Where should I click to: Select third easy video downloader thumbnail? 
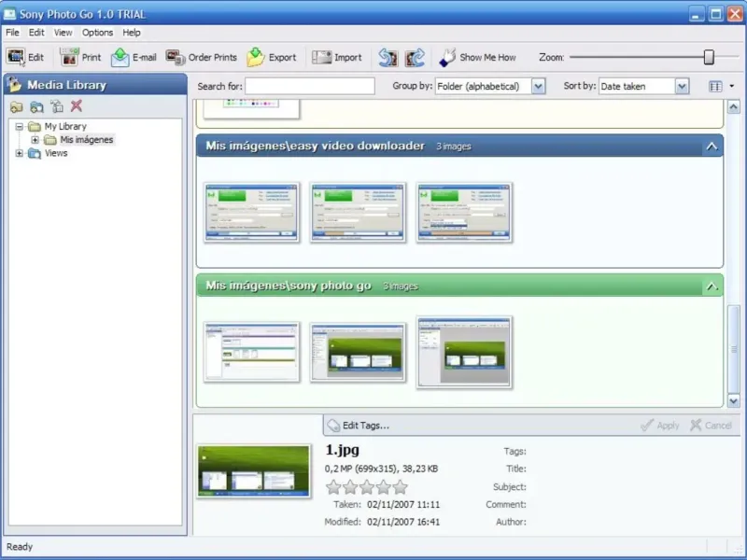[464, 213]
